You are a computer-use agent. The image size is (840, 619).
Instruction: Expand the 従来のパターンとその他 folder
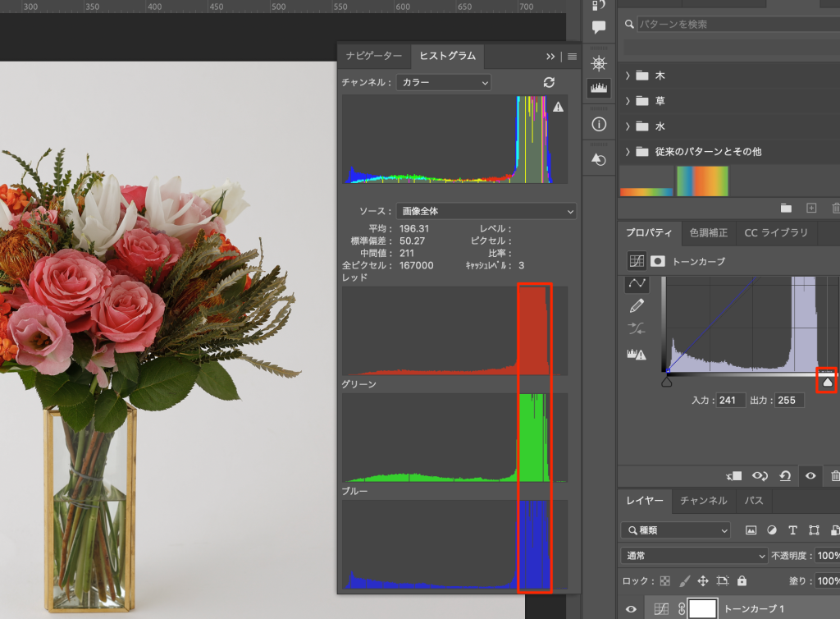(x=628, y=152)
